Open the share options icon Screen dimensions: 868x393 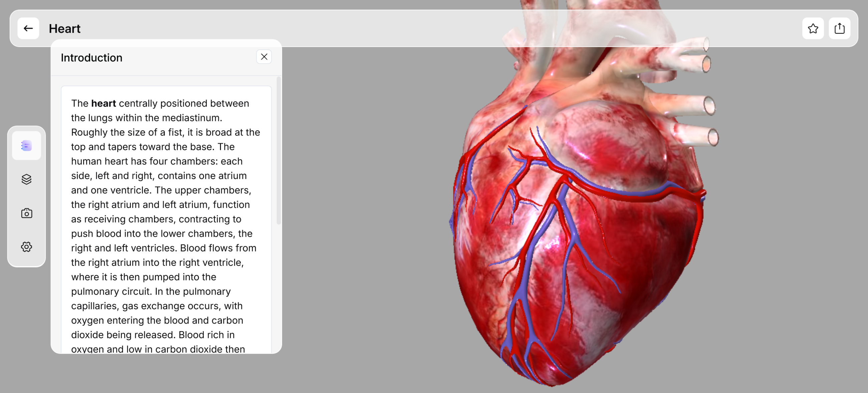tap(839, 28)
